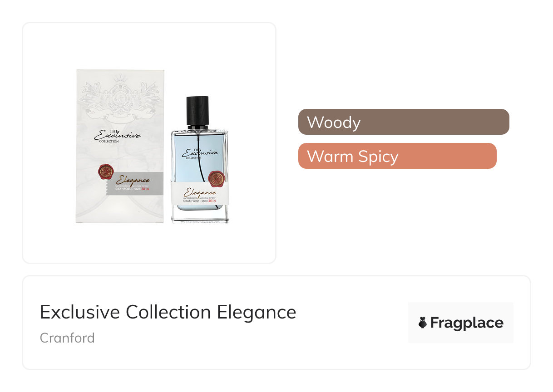This screenshot has height=392, width=553.
Task: Open the Cranford brand link
Action: pyautogui.click(x=67, y=338)
